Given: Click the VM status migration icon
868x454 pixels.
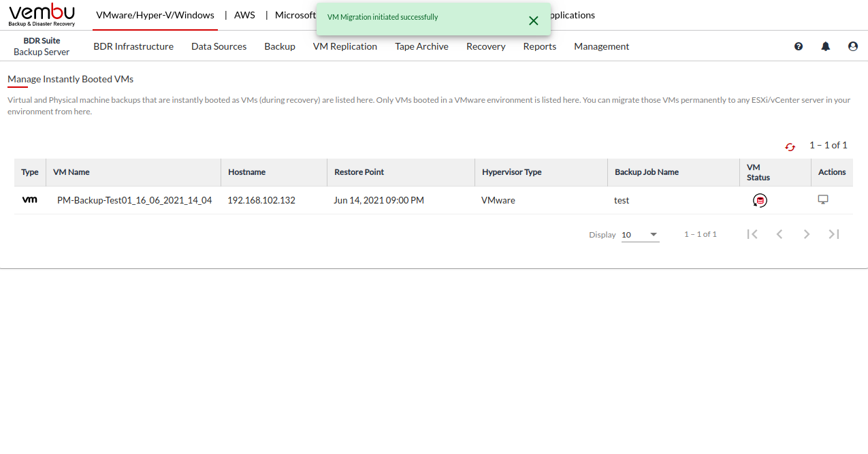Looking at the screenshot, I should (760, 200).
